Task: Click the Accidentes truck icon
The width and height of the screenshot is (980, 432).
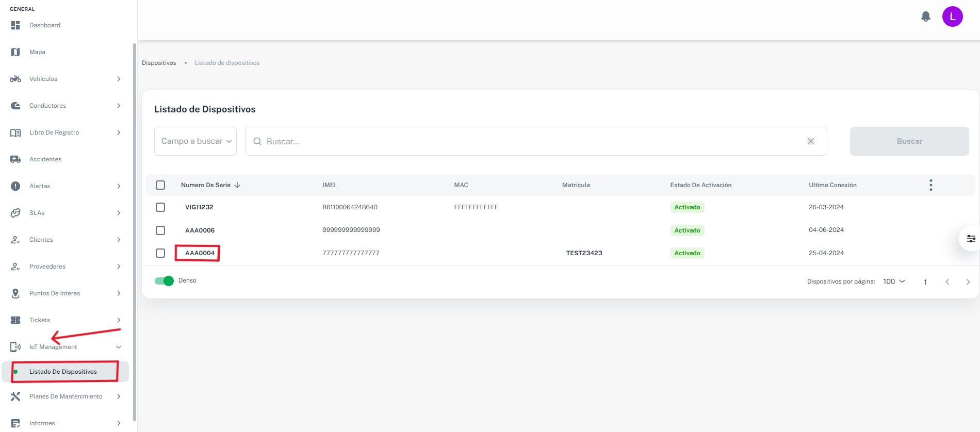Action: pos(15,159)
